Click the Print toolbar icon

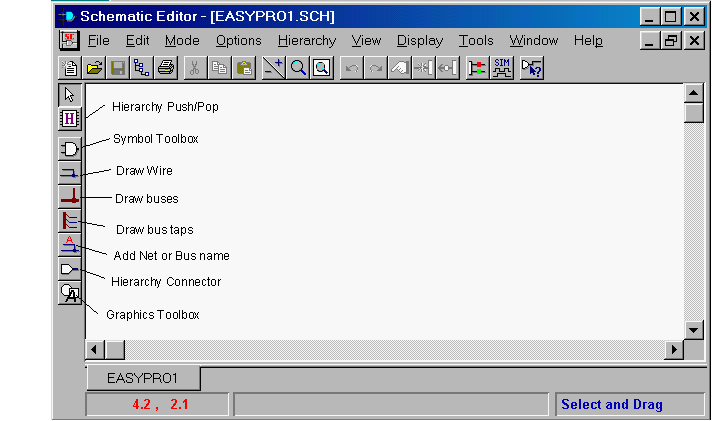pos(166,68)
